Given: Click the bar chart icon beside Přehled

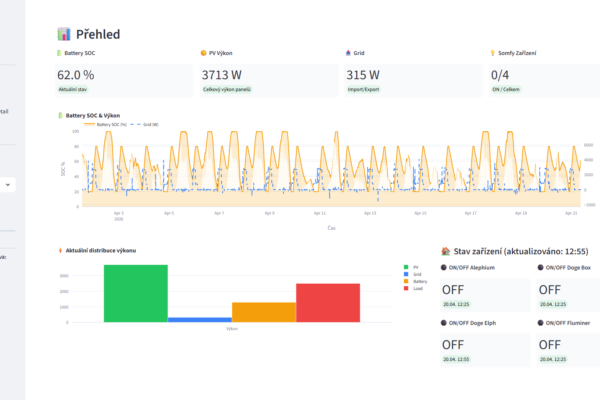Looking at the screenshot, I should point(64,33).
